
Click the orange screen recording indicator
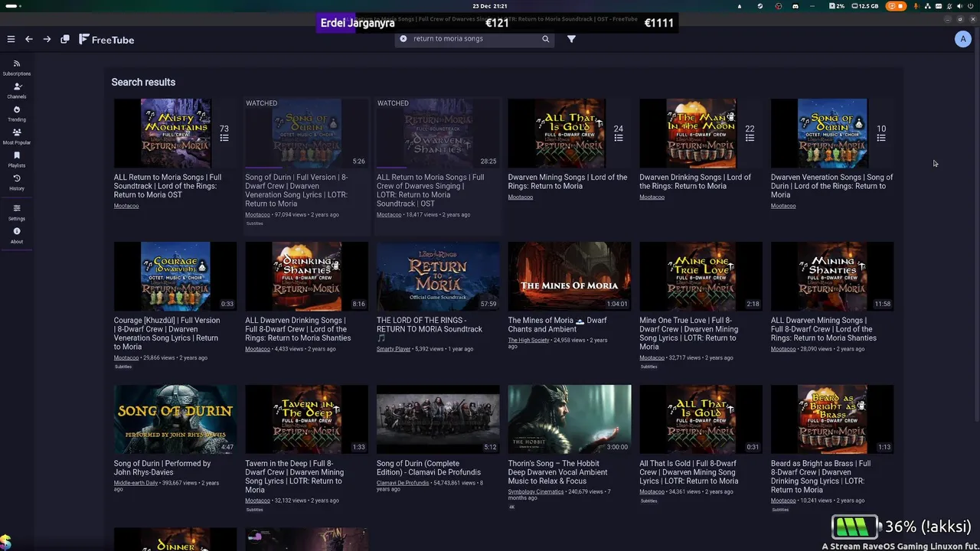tap(896, 5)
